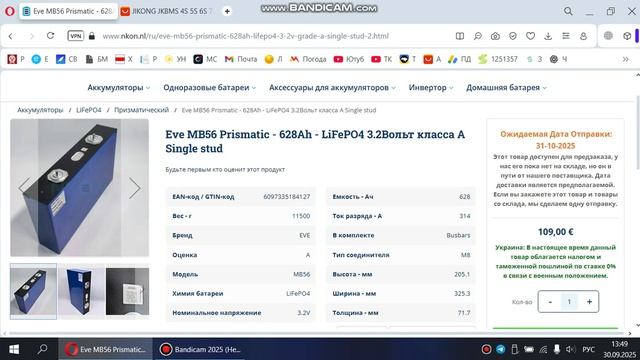Show next product image with right arrow
640x360 pixels.
[x=134, y=188]
